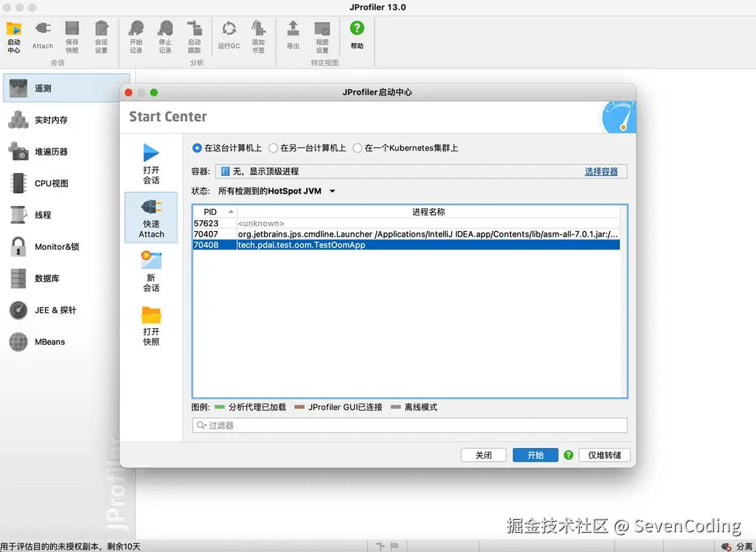
Task: Click the green help icon beside 开始
Action: [569, 455]
